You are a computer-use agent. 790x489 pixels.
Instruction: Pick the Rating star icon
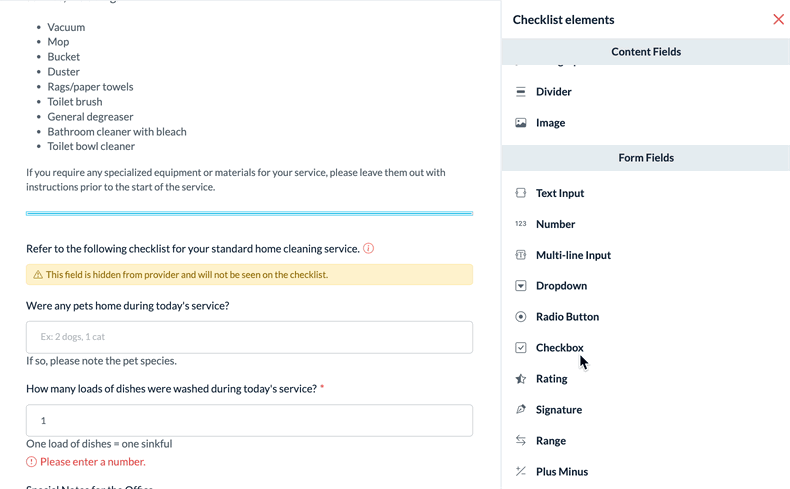(520, 379)
